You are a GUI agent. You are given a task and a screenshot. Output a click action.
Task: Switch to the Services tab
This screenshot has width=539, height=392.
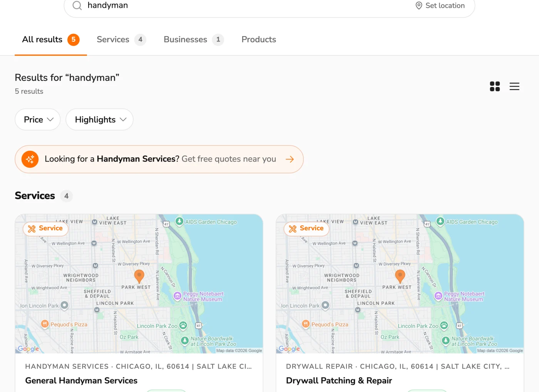(x=121, y=40)
